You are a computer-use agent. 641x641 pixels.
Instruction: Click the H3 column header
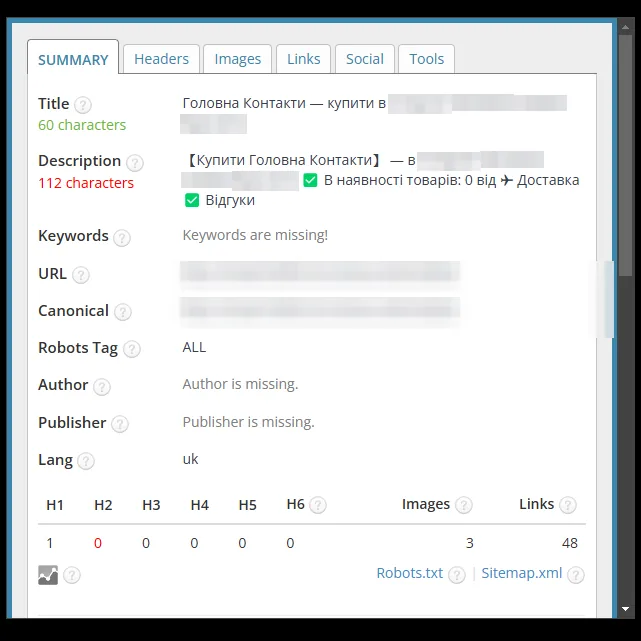click(151, 505)
